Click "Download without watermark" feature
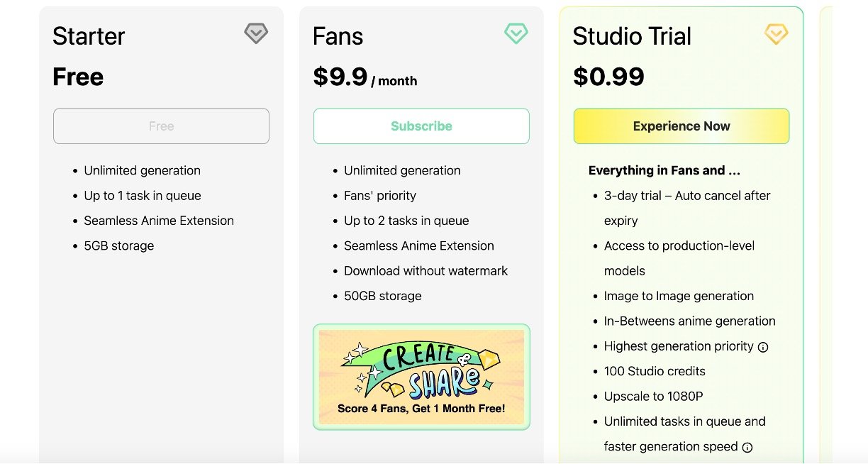The height and width of the screenshot is (464, 868). click(425, 271)
